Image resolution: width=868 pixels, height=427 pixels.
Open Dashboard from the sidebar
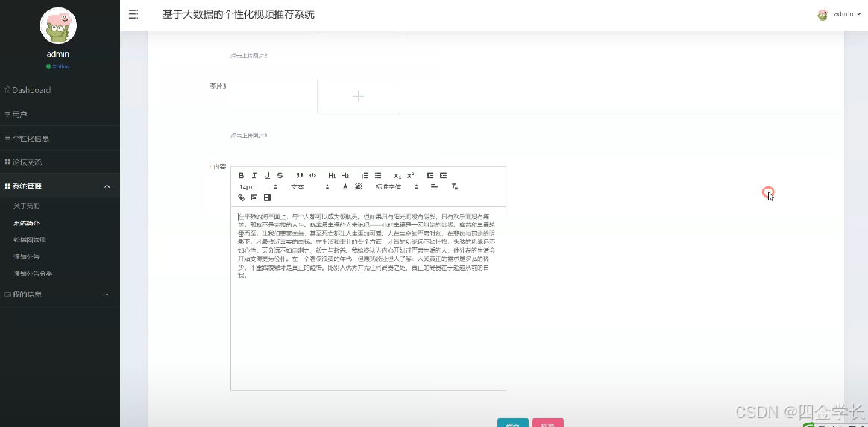60,90
